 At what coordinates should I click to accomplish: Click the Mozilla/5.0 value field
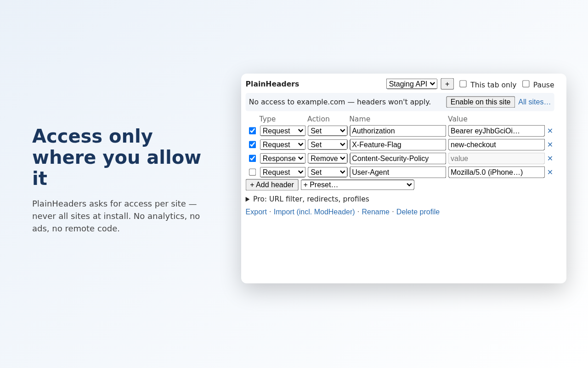[x=497, y=172]
